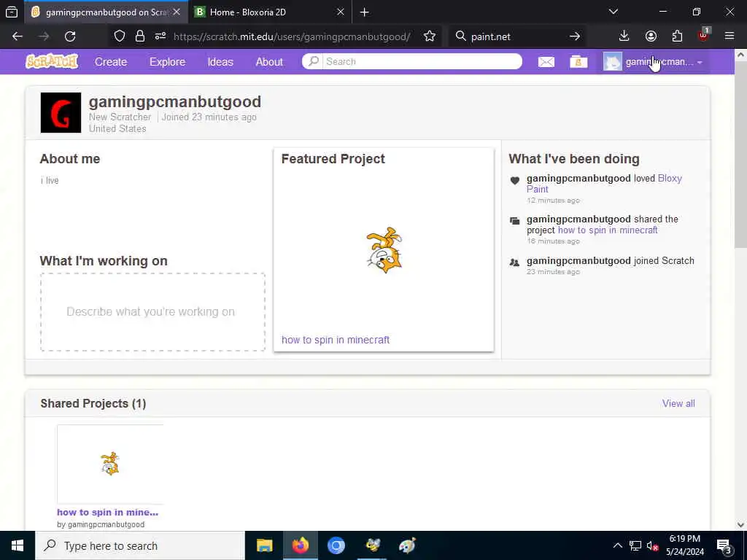Open site security padlock info
This screenshot has height=560, width=747.
[139, 36]
